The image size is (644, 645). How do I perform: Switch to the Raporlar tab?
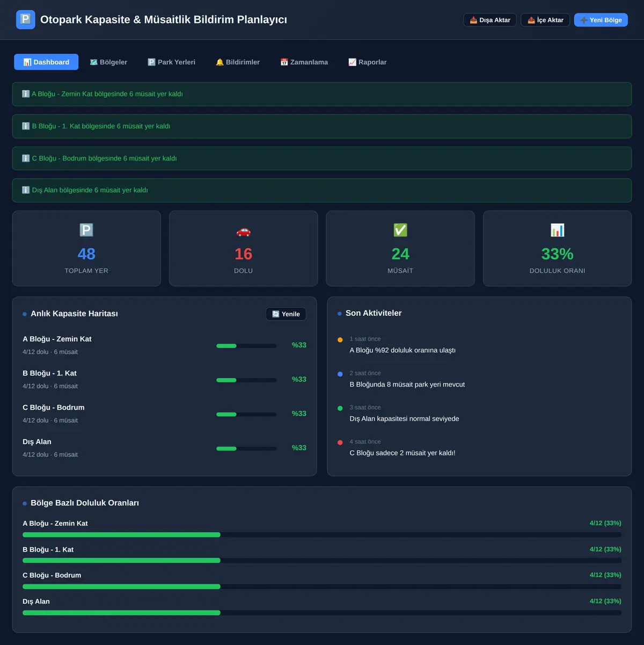click(x=368, y=62)
